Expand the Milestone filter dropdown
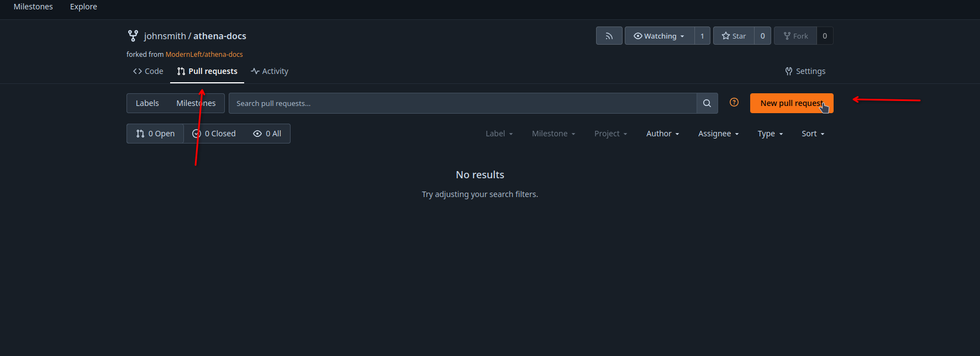This screenshot has height=356, width=980. tap(554, 134)
